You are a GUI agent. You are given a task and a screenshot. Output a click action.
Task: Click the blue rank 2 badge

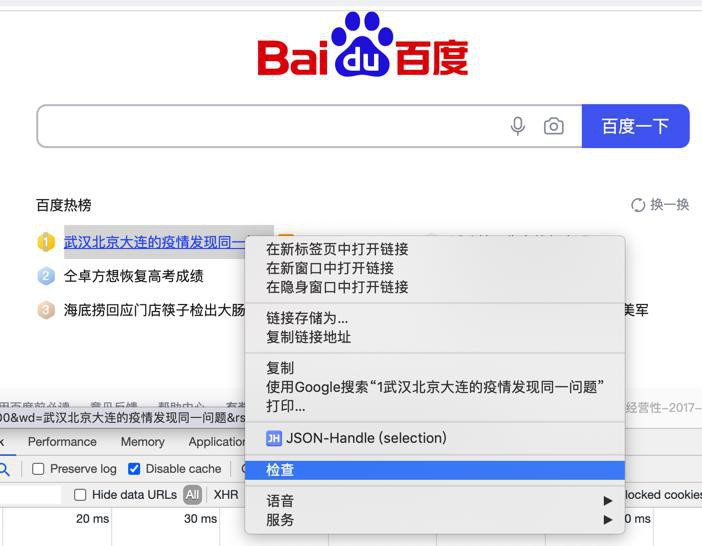tap(46, 276)
